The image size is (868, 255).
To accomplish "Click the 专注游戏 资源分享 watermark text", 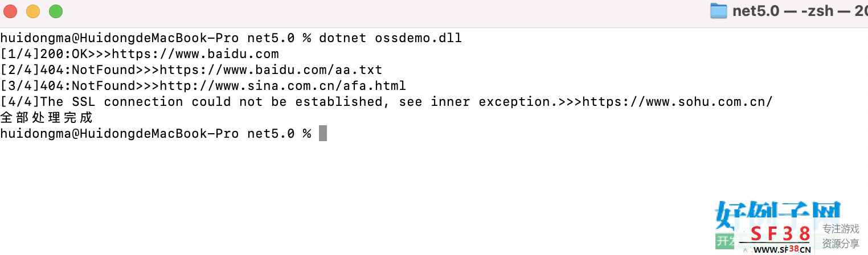I will click(841, 236).
